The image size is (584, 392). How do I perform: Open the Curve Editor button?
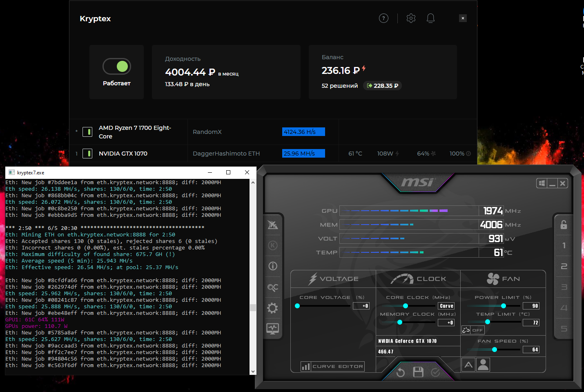click(x=332, y=366)
